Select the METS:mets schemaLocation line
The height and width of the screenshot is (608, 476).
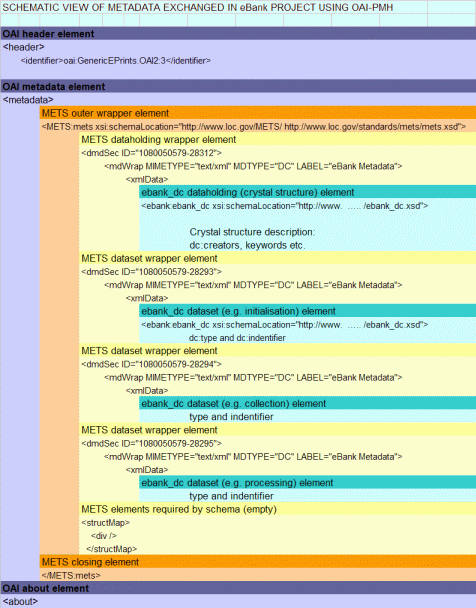[254, 127]
